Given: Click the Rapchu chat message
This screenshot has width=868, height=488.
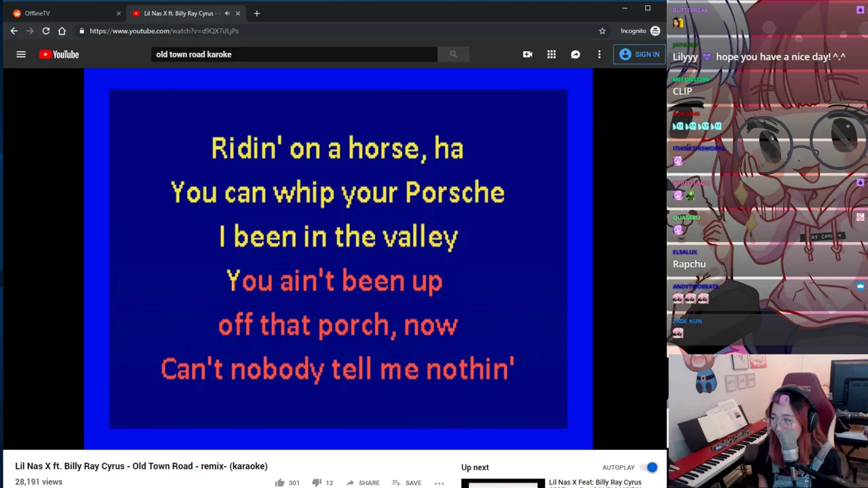Looking at the screenshot, I should click(689, 264).
